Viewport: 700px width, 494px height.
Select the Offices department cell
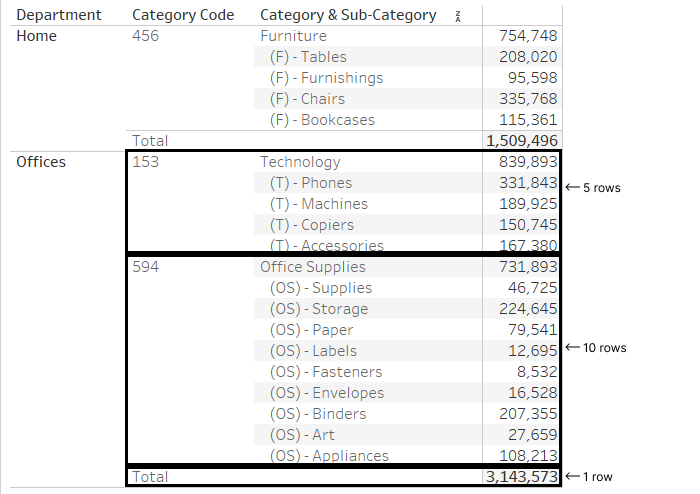(41, 162)
